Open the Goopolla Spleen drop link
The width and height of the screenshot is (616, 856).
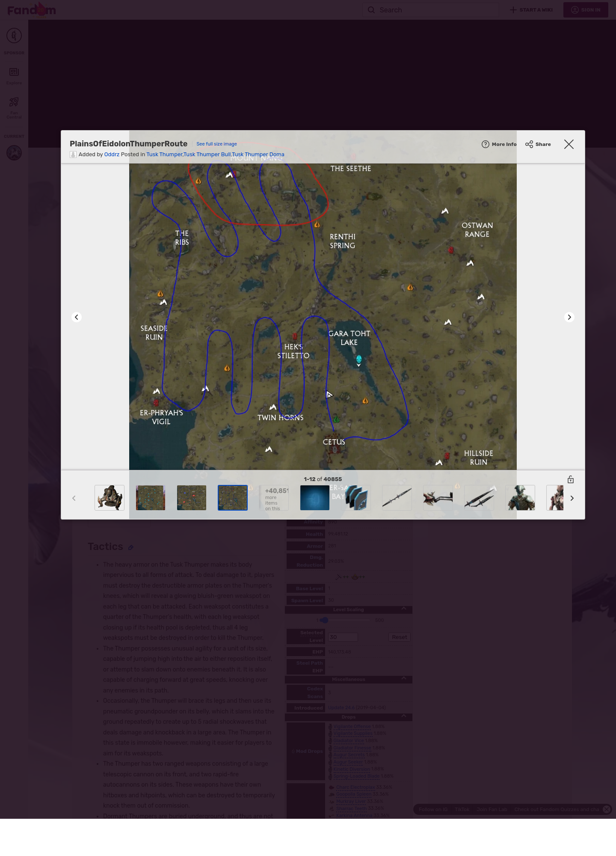click(354, 794)
